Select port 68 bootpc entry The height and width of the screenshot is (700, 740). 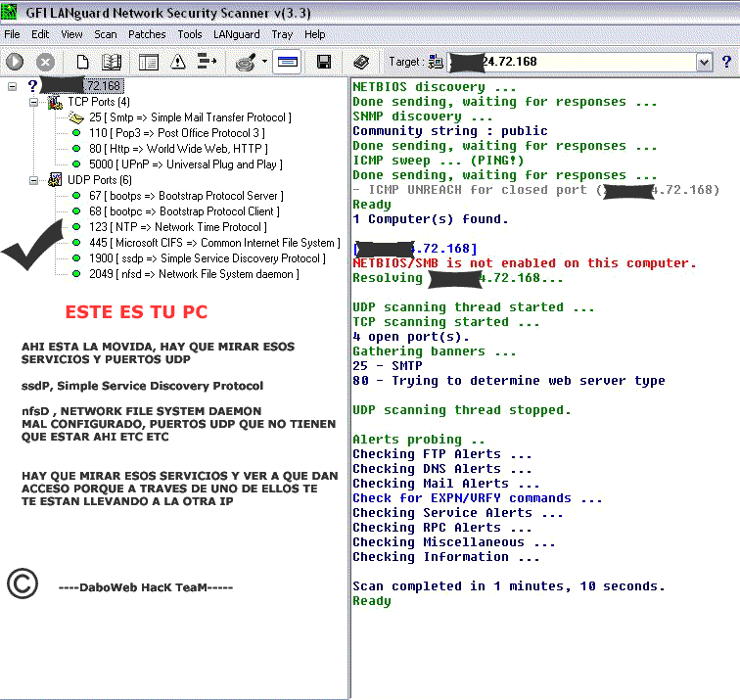[185, 211]
